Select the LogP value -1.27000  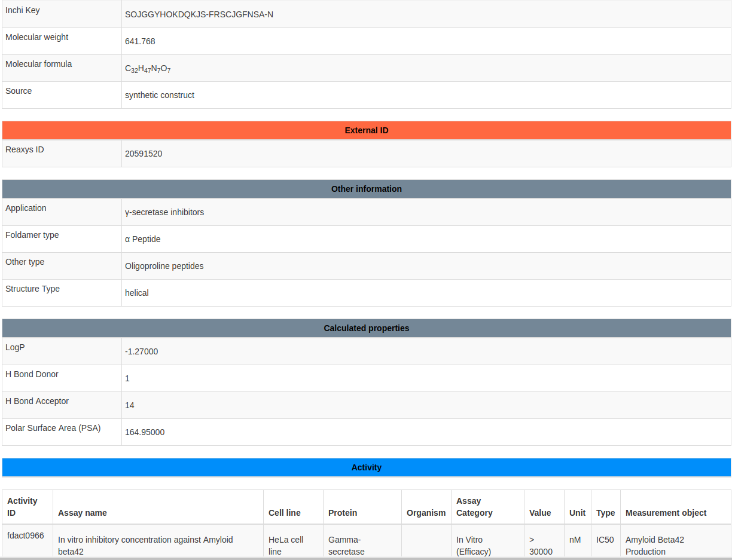click(x=142, y=351)
